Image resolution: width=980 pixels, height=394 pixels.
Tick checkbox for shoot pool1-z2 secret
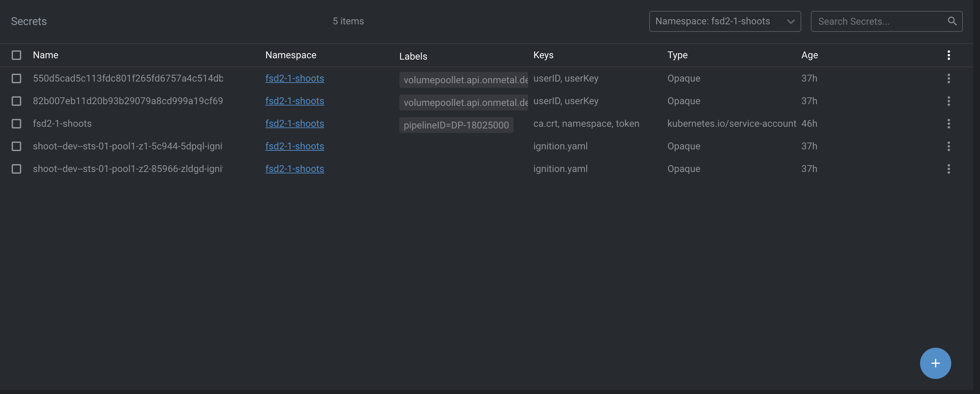16,169
